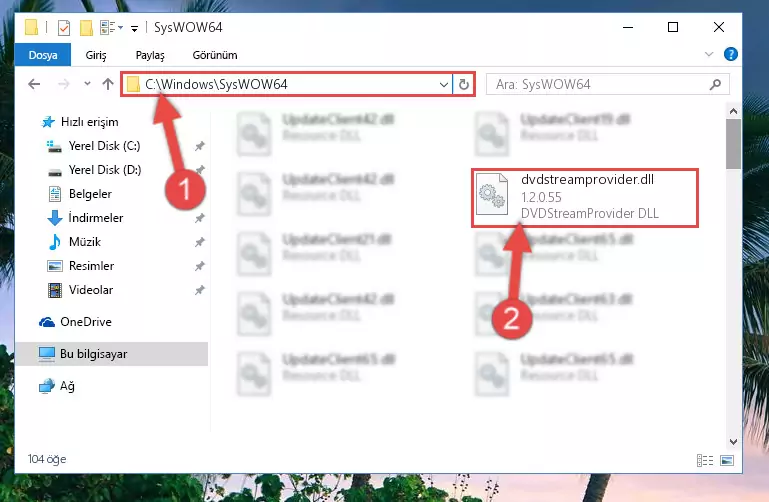This screenshot has width=769, height=502.
Task: Close the SysWOW64 Explorer window
Action: 719,27
